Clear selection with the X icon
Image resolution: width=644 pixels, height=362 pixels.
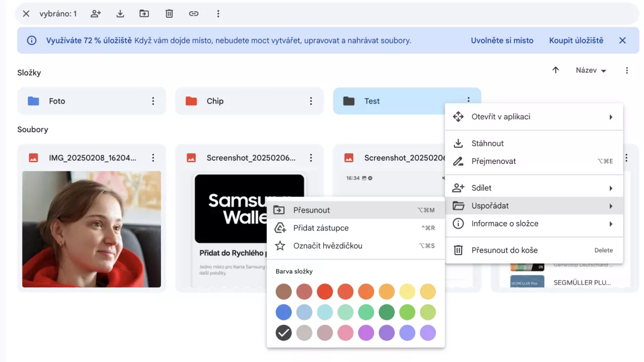[x=26, y=14]
